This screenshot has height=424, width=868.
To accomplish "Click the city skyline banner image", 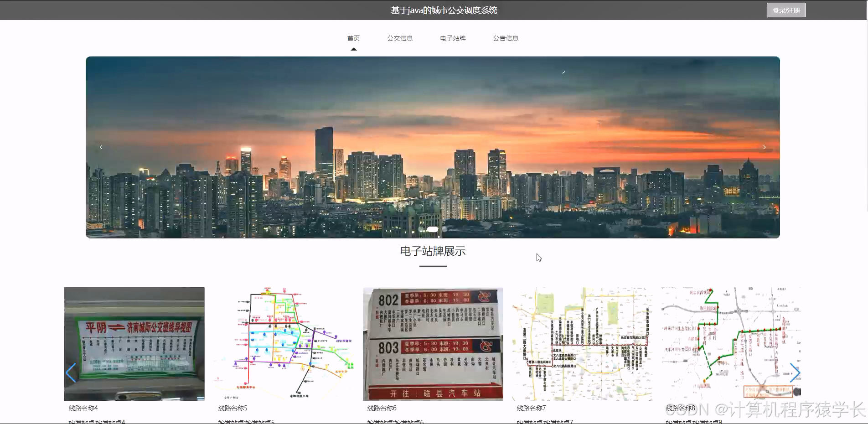I will tap(433, 147).
